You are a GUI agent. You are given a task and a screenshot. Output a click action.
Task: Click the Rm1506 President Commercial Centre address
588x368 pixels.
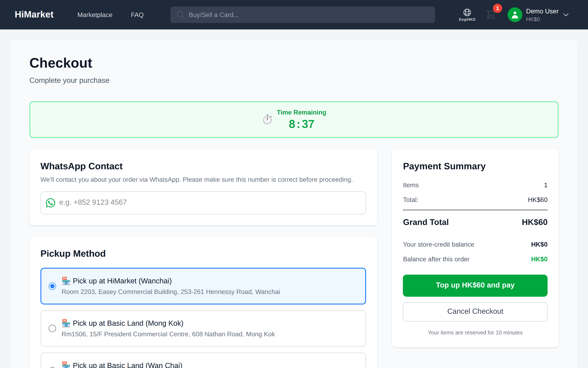168,334
